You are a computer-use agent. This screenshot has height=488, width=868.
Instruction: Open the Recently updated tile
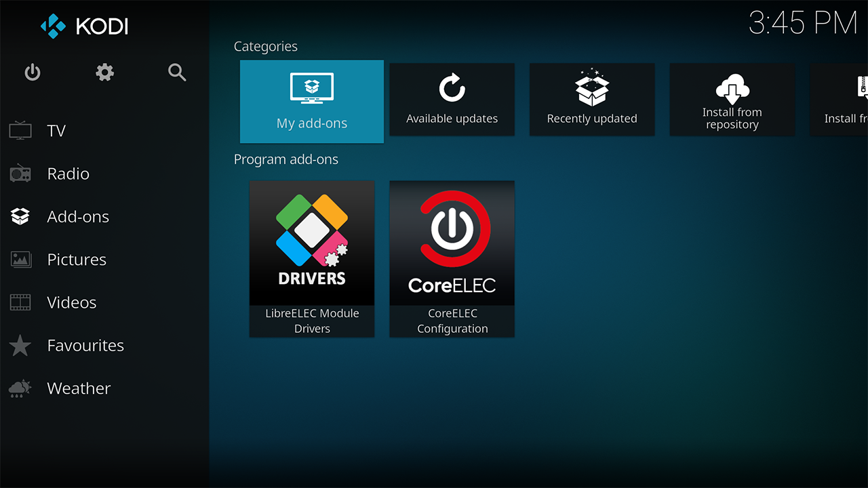(x=592, y=100)
